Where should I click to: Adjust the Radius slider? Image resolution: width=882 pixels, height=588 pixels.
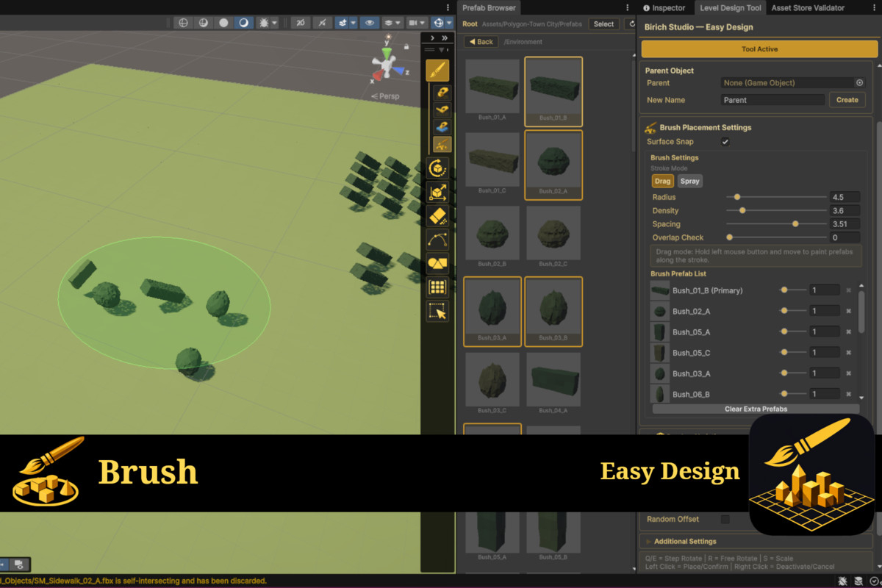pos(775,197)
